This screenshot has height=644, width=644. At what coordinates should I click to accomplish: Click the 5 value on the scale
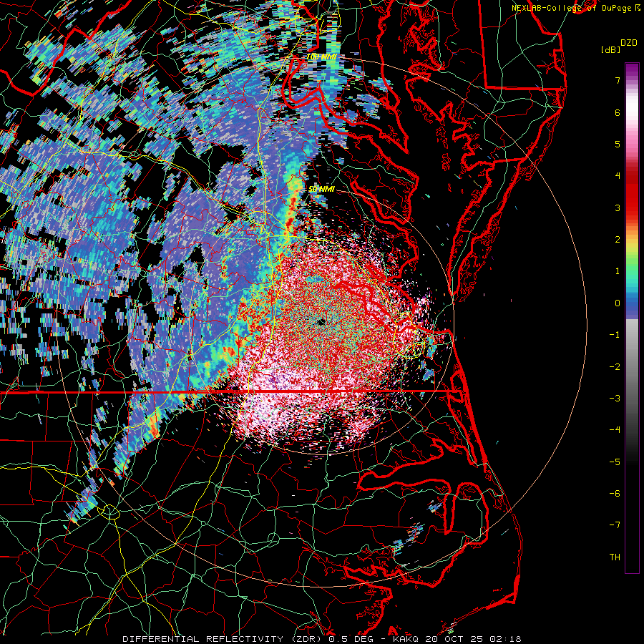[618, 144]
